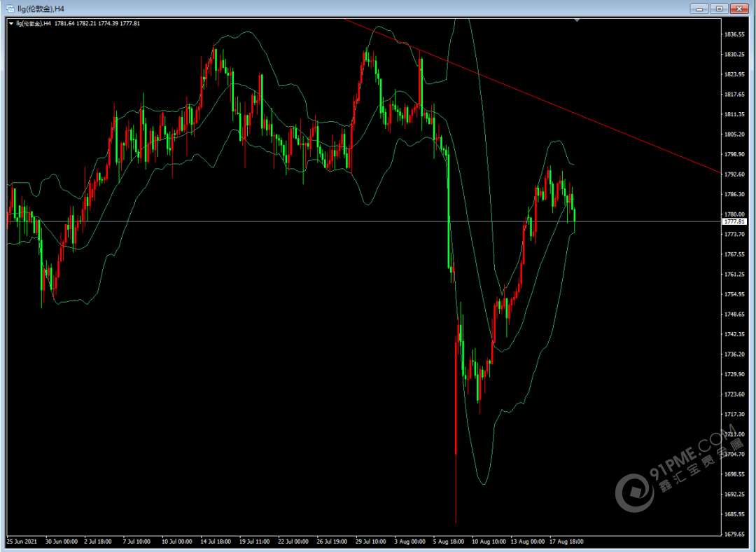This screenshot has width=756, height=552.
Task: Click the 14 Jul 18:00 time label
Action: pos(216,542)
